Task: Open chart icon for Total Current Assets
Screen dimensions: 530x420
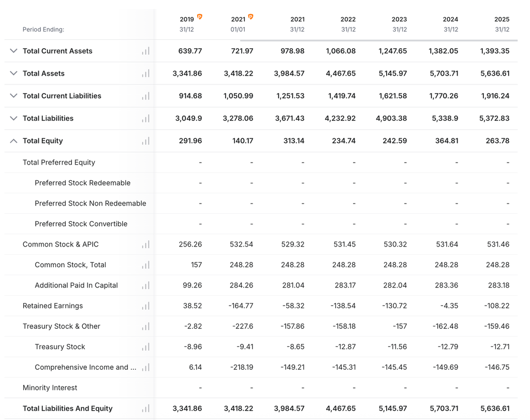Action: 145,51
